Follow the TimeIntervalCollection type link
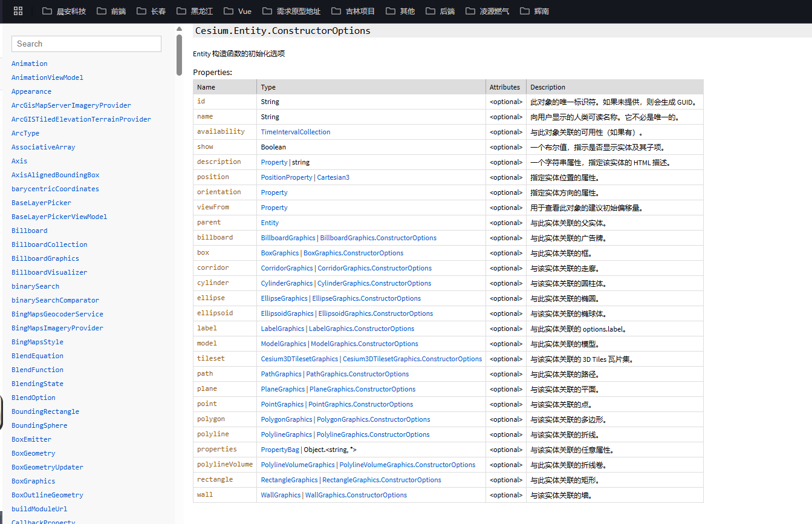This screenshot has height=524, width=812. tap(296, 132)
